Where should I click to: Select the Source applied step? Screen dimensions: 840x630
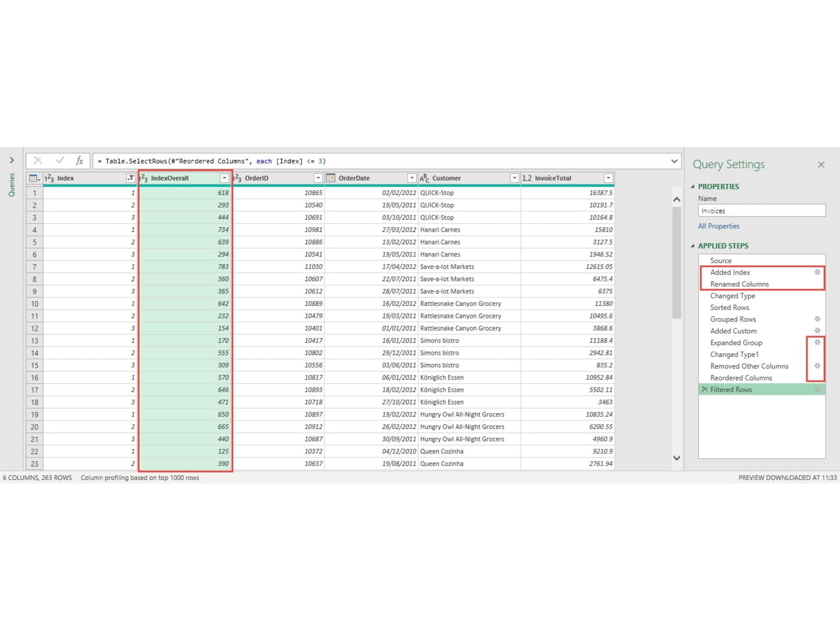tap(720, 260)
